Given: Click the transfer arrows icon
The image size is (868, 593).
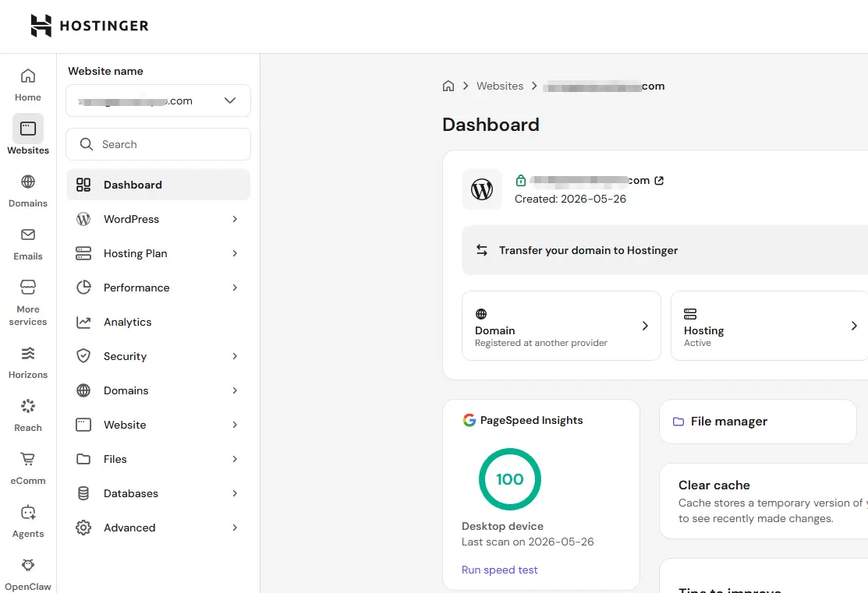Looking at the screenshot, I should [482, 250].
